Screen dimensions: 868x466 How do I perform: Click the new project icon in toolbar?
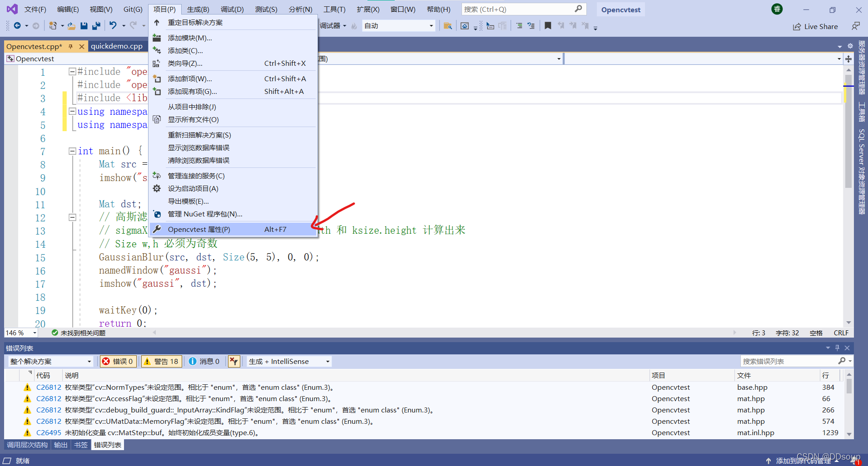coord(53,26)
